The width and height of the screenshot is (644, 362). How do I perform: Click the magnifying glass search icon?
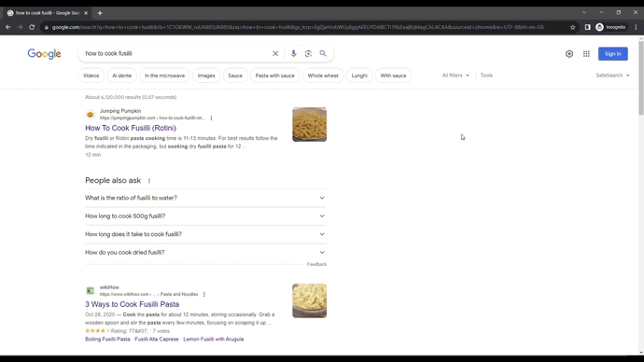click(x=323, y=53)
